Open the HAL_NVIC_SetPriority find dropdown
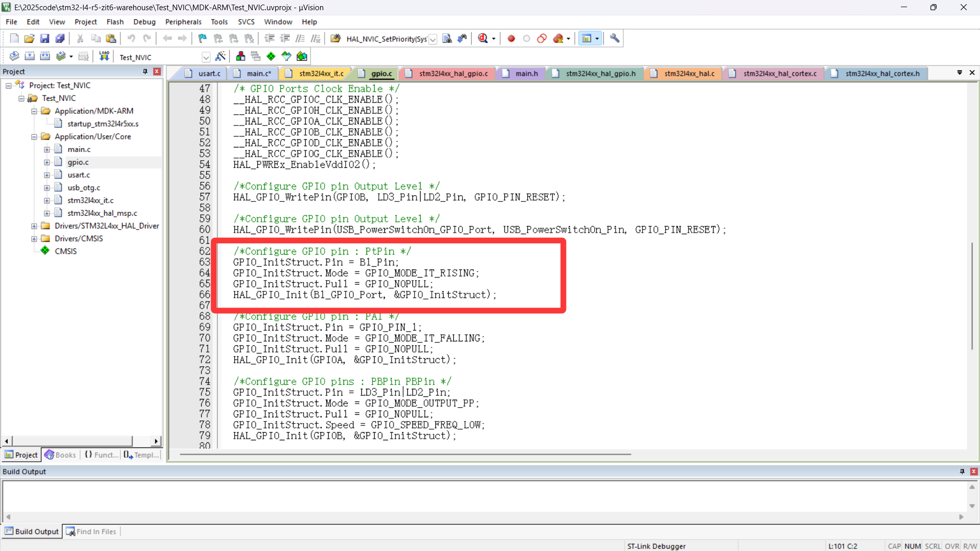This screenshot has width=980, height=551. pyautogui.click(x=433, y=39)
